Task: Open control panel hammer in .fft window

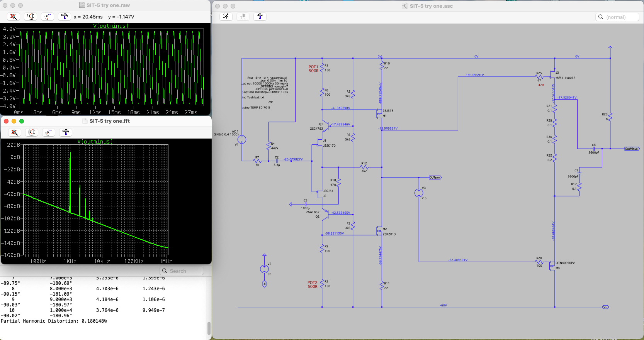Action: pyautogui.click(x=66, y=132)
